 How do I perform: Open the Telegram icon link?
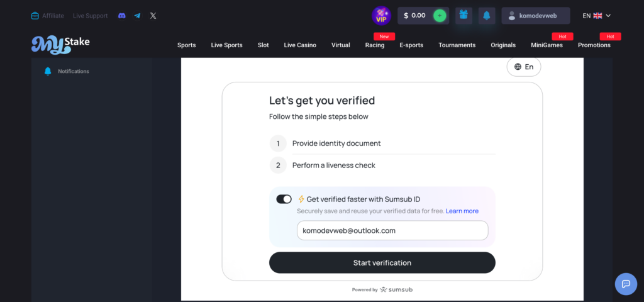coord(137,16)
